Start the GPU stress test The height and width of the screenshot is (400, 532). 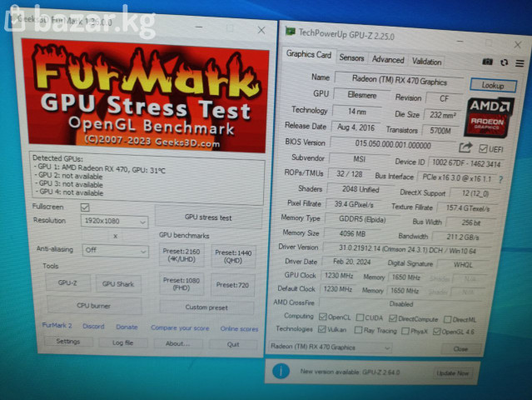tap(207, 217)
